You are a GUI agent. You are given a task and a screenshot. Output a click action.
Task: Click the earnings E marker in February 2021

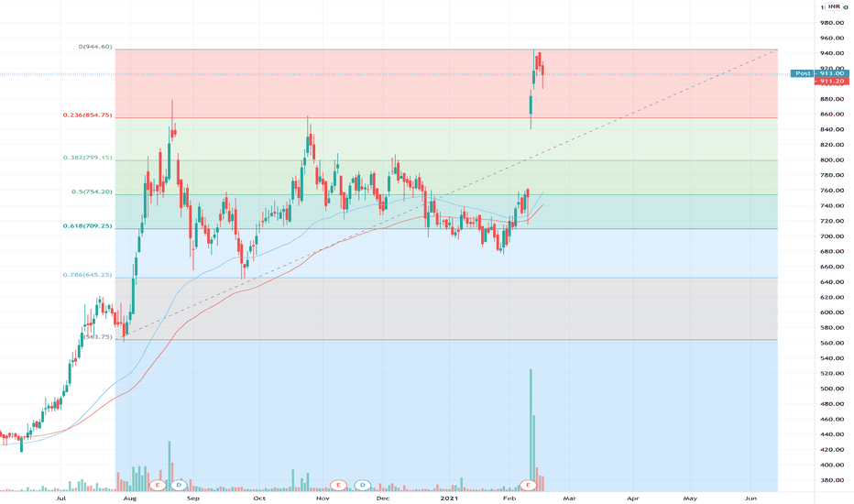point(528,485)
